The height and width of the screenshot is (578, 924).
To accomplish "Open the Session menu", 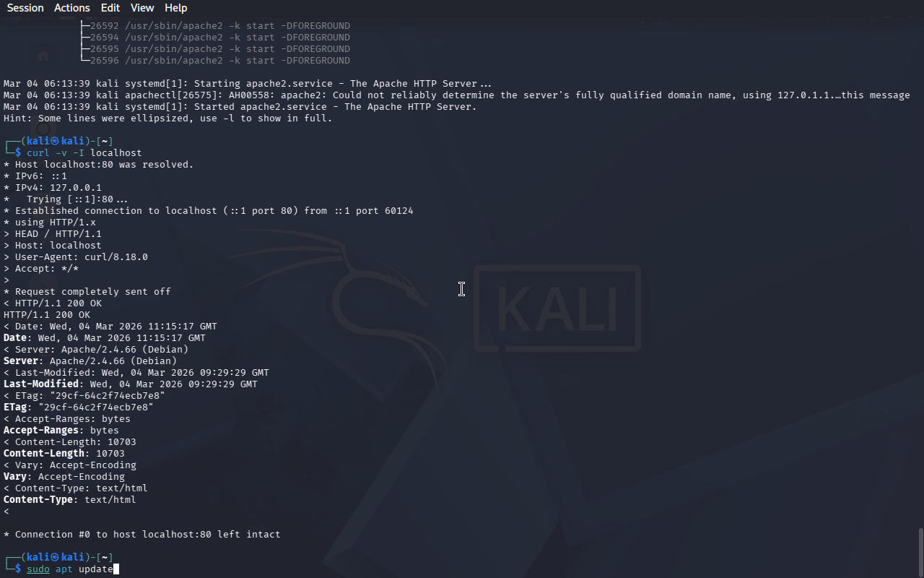I will tap(25, 8).
